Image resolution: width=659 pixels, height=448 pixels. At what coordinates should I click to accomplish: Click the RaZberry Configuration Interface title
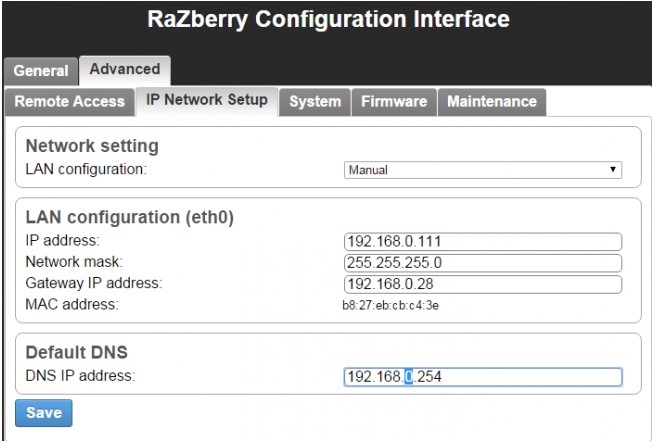328,19
